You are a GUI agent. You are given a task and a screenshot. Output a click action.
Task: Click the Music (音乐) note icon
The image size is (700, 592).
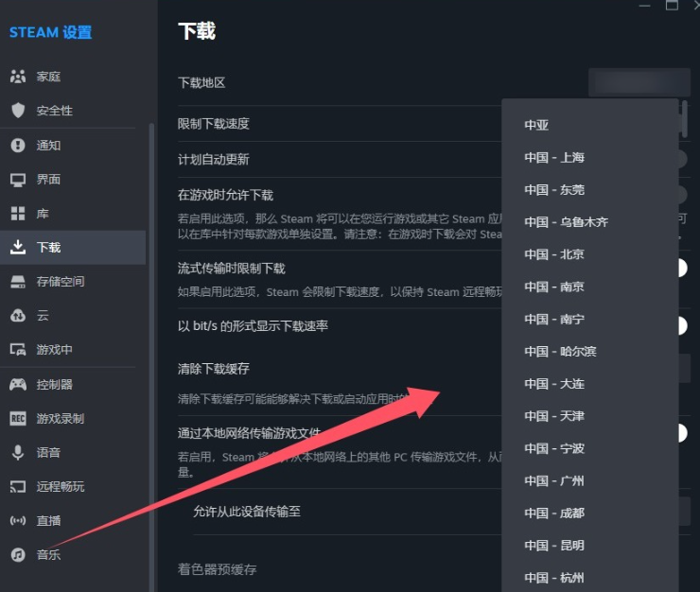click(x=18, y=555)
